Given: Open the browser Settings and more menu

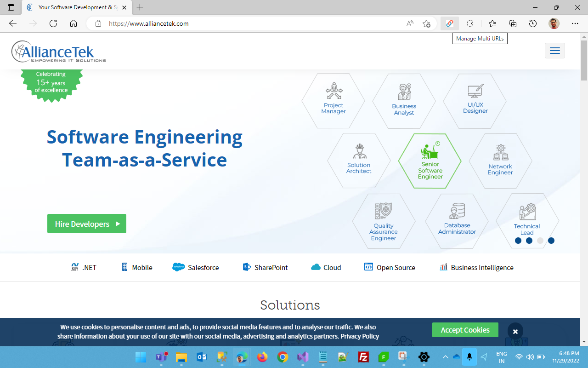Looking at the screenshot, I should pos(575,23).
